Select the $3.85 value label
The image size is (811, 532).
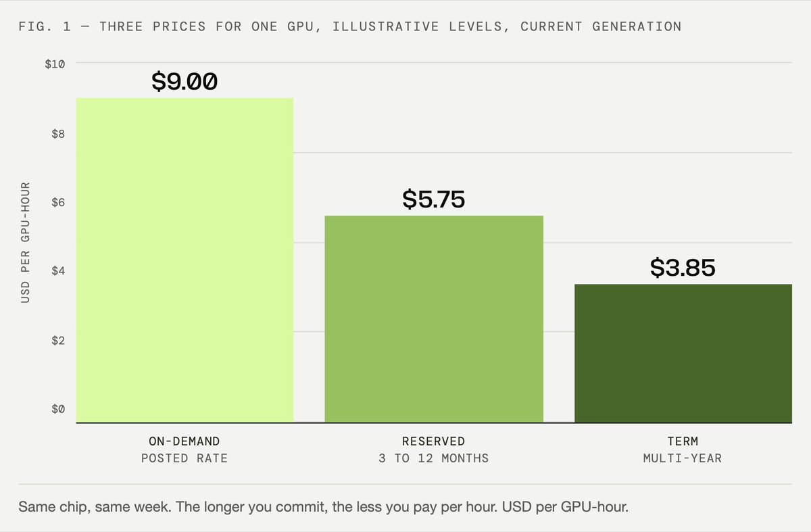tap(683, 268)
